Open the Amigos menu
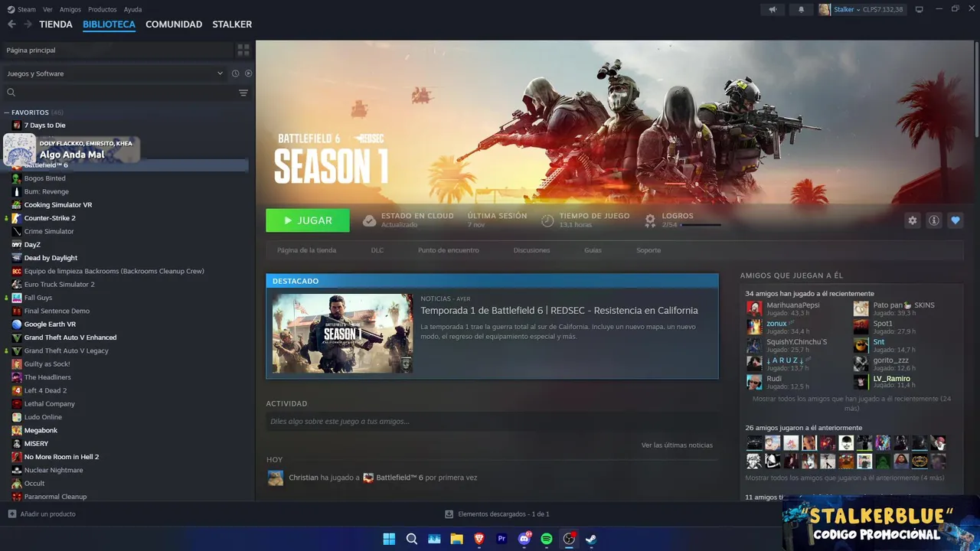Viewport: 980px width, 551px height. (x=70, y=9)
